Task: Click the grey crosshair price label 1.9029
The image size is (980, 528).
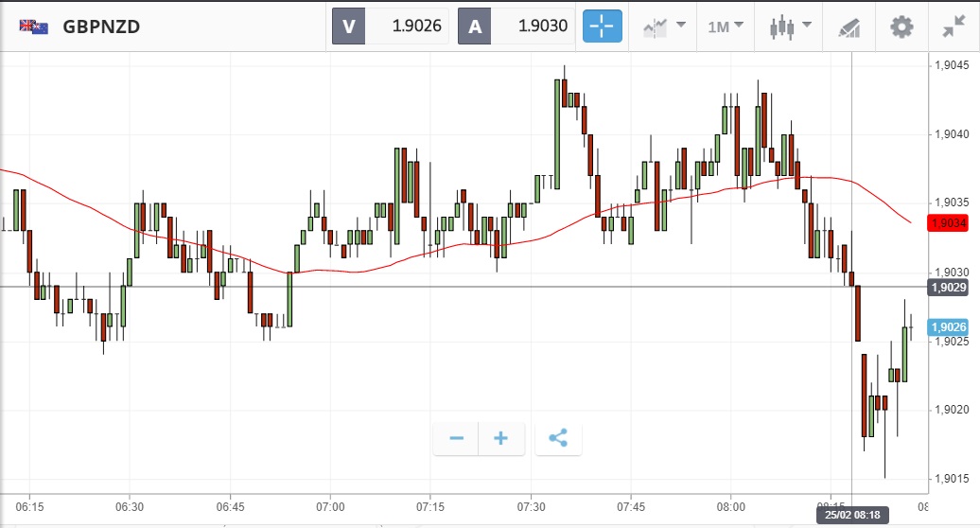Action: point(948,288)
